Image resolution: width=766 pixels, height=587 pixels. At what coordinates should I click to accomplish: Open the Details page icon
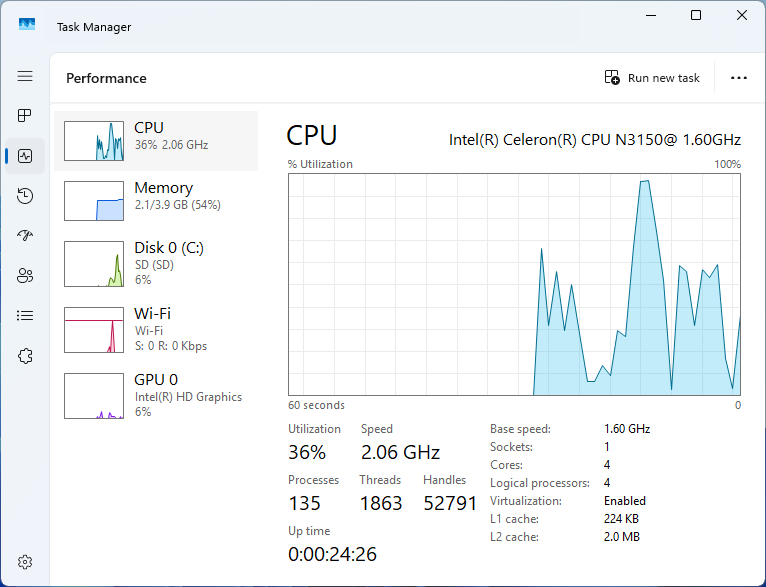pos(25,316)
